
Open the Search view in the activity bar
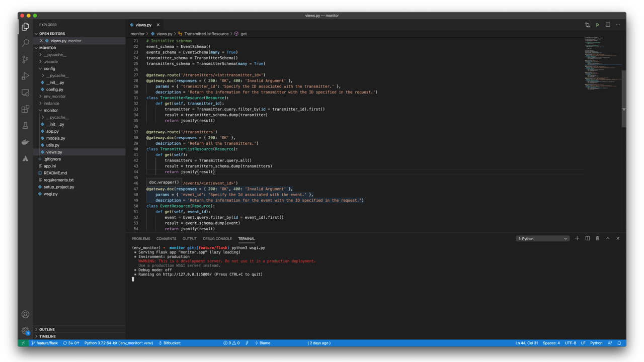click(x=25, y=43)
